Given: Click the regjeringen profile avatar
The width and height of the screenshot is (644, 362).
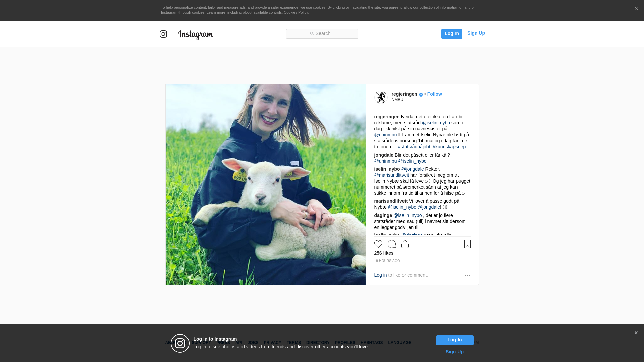Looking at the screenshot, I should point(381,97).
